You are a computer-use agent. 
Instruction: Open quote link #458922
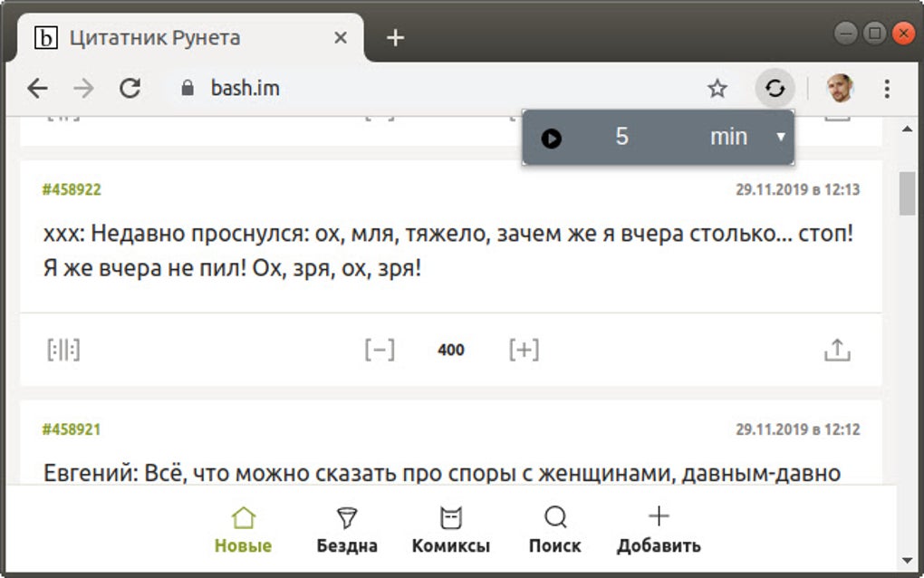(72, 189)
